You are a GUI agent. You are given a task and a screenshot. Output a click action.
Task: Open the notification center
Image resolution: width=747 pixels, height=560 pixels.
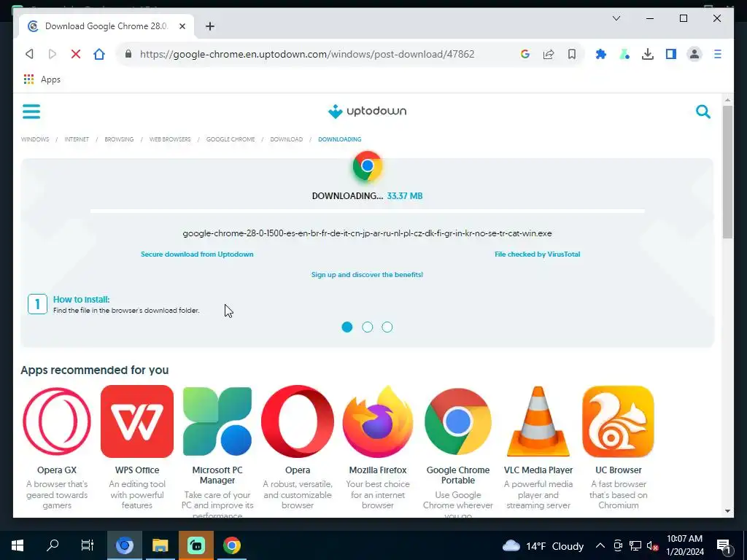click(x=724, y=545)
